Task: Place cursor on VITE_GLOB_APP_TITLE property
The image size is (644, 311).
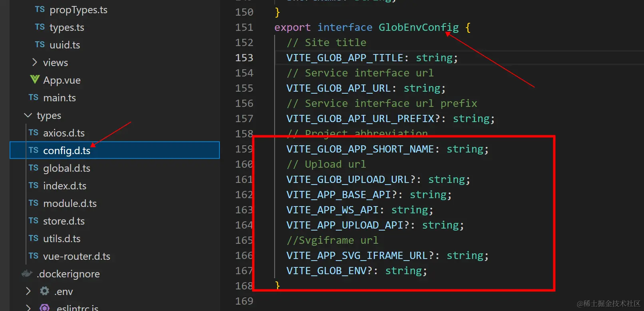Action: coord(345,58)
